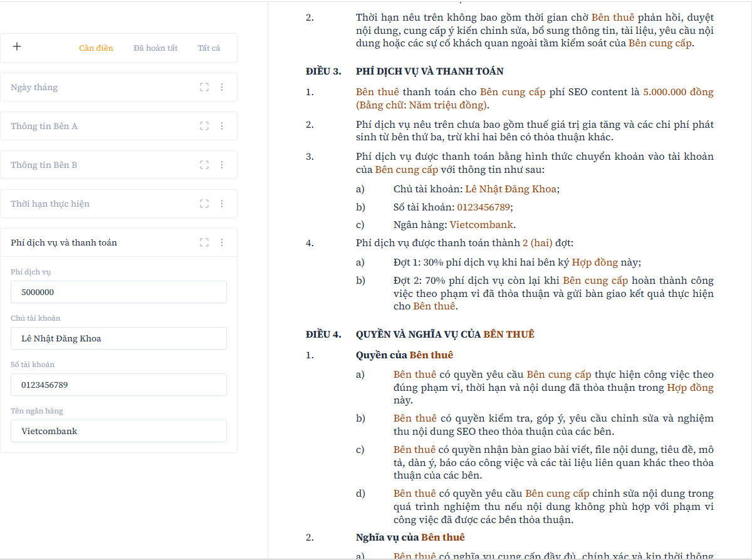Viewport: 752px width, 560px height.
Task: Expand the Ngày tháng section
Action: (118, 87)
